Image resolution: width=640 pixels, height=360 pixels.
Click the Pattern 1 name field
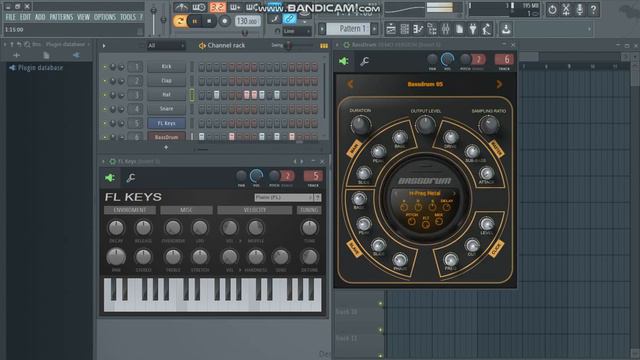coord(348,29)
